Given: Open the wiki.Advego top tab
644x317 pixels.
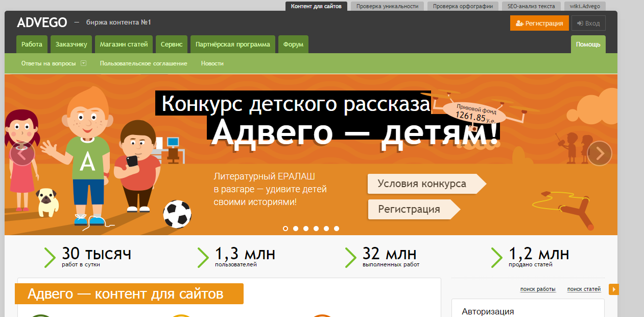Looking at the screenshot, I should point(585,6).
